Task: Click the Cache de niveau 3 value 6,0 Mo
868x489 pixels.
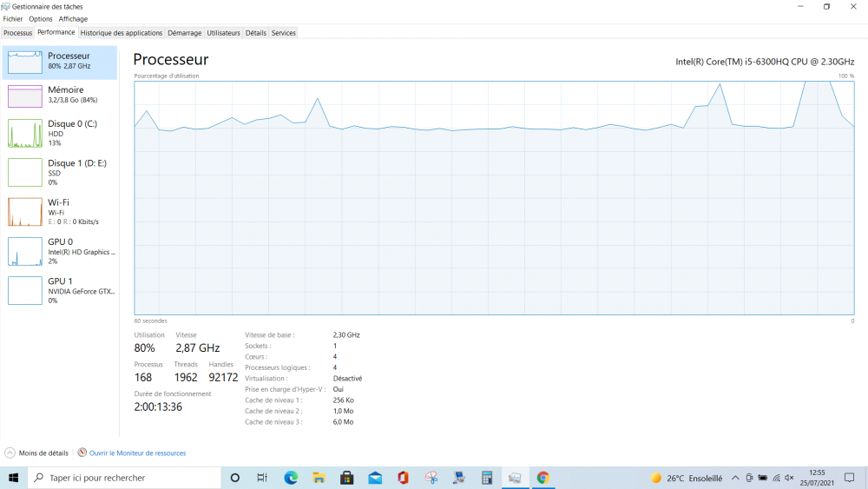Action: coord(343,422)
